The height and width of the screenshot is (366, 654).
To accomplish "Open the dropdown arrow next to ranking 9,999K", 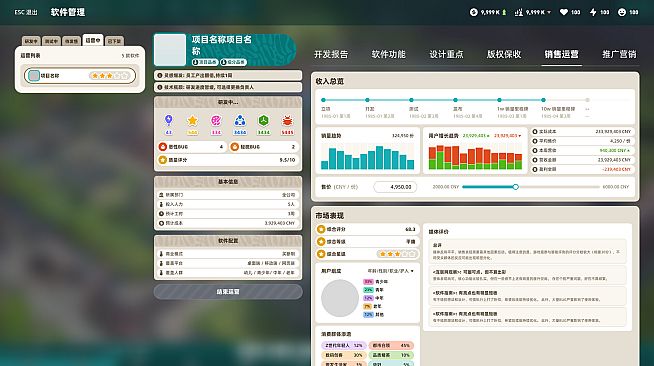I will (549, 12).
